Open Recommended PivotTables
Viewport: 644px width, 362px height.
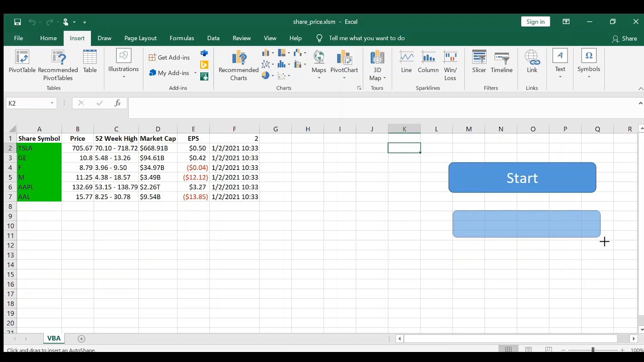[58, 65]
